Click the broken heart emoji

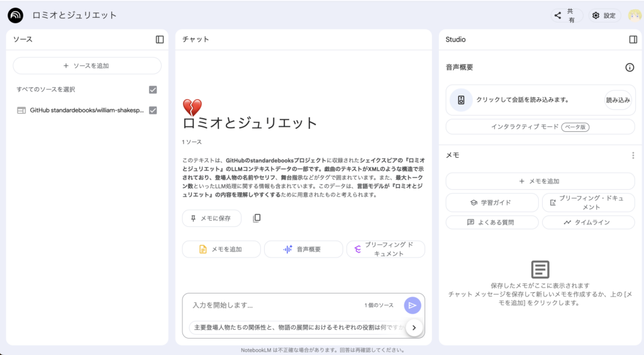(x=192, y=107)
